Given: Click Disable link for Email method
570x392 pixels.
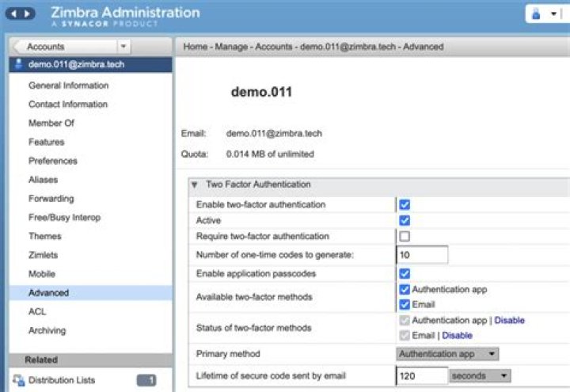Looking at the screenshot, I should tap(457, 335).
